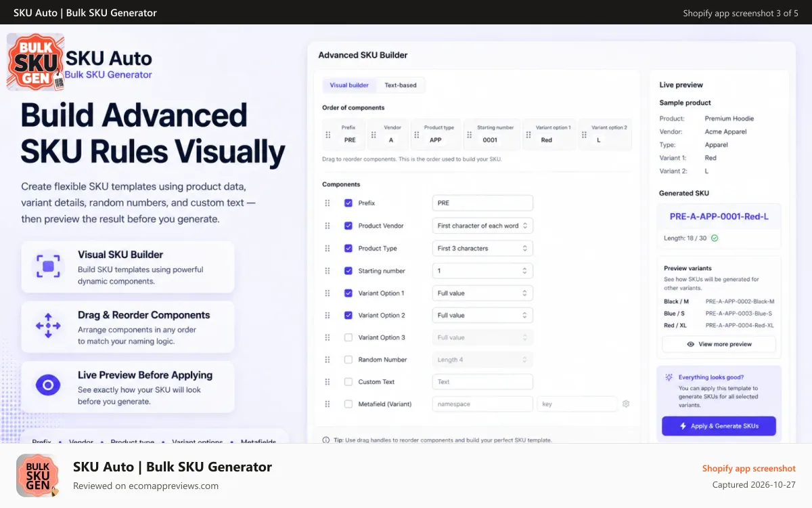Screen dimensions: 812x508
Task: Grab the drag handle of the Variant Option 3 row
Action: point(328,337)
